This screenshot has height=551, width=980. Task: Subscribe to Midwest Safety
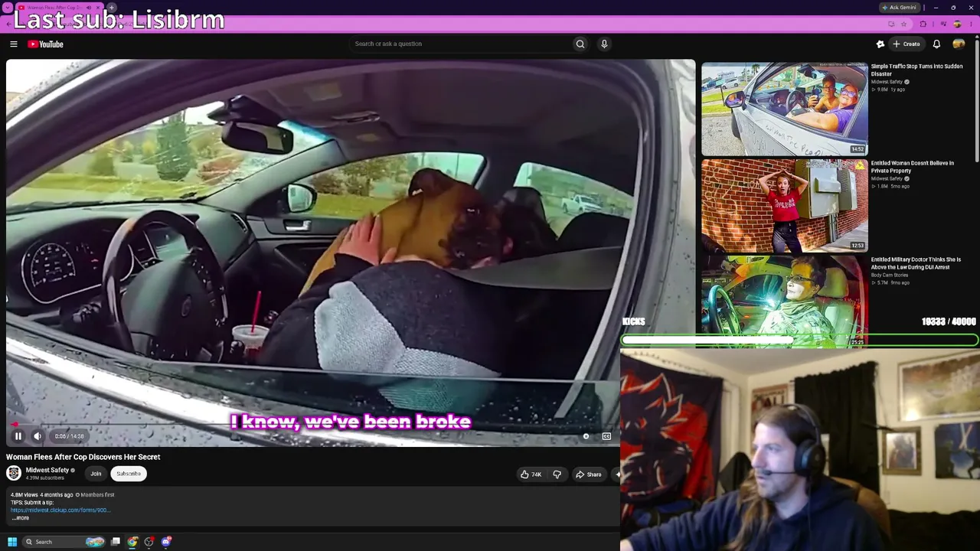click(x=129, y=474)
